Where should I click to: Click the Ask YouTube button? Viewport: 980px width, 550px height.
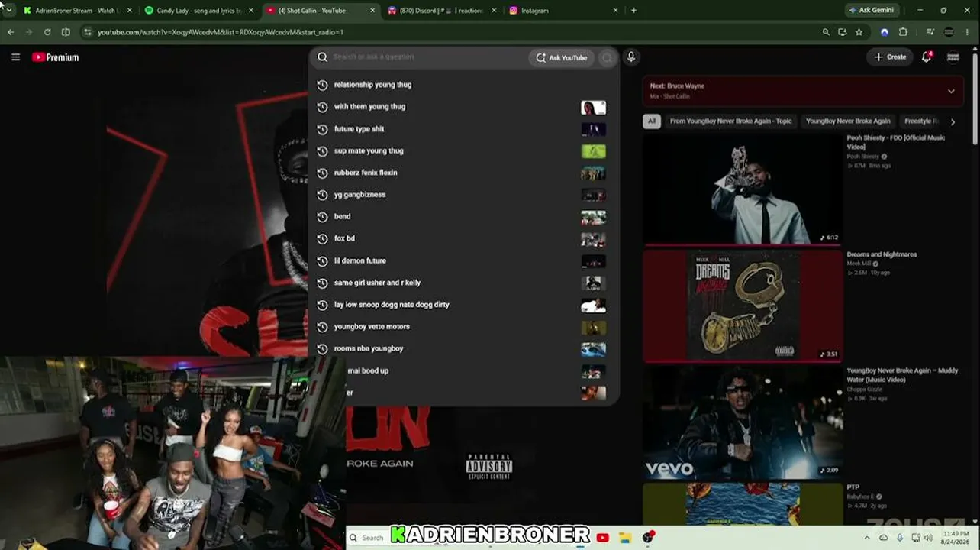(562, 57)
